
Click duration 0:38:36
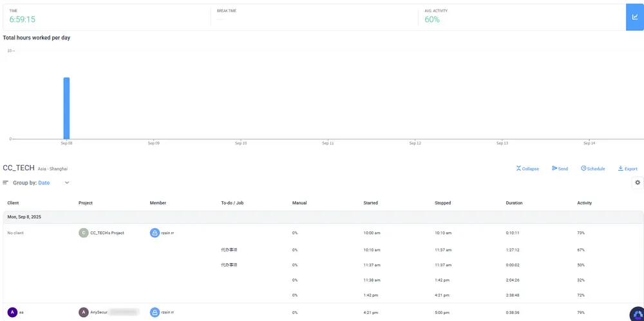pyautogui.click(x=513, y=313)
